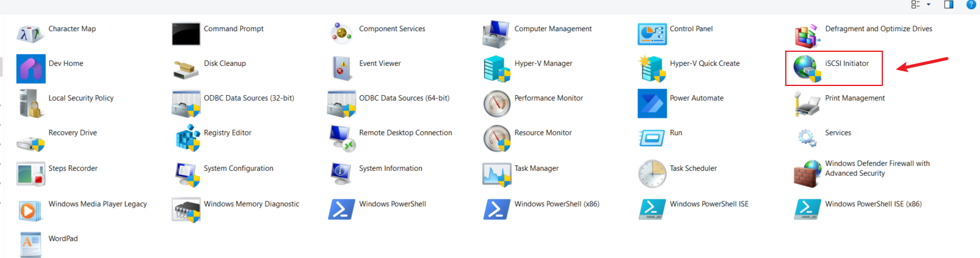Launch Command Prompt icon
The image size is (980, 258).
(x=186, y=34)
